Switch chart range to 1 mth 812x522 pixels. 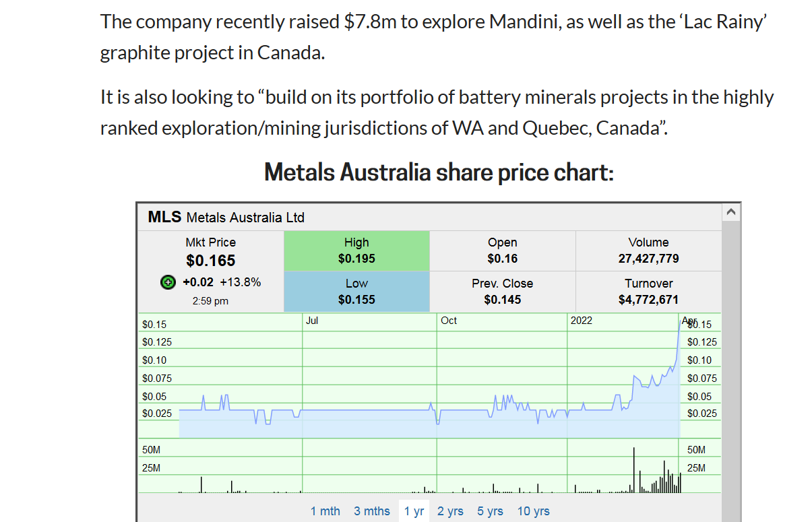coord(325,511)
